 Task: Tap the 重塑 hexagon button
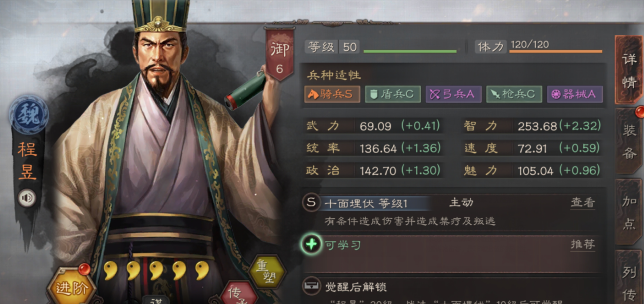(x=267, y=272)
